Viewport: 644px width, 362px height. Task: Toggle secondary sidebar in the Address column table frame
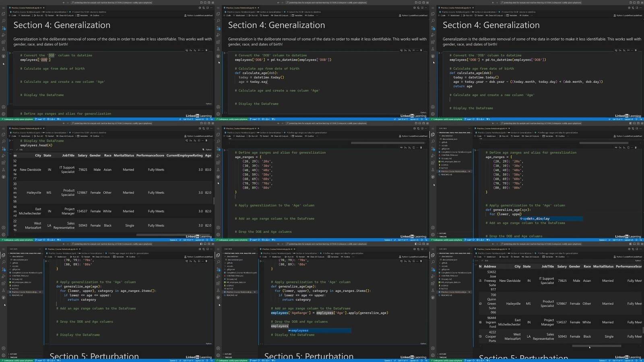[638, 244]
